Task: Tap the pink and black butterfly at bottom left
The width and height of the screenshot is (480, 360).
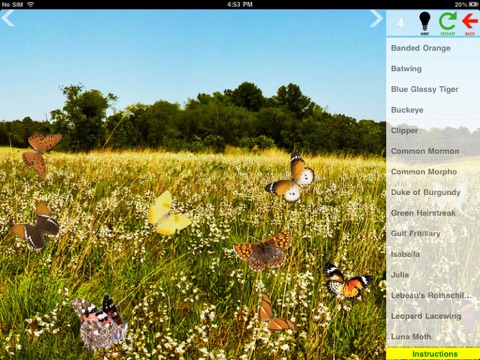Action: 100,322
